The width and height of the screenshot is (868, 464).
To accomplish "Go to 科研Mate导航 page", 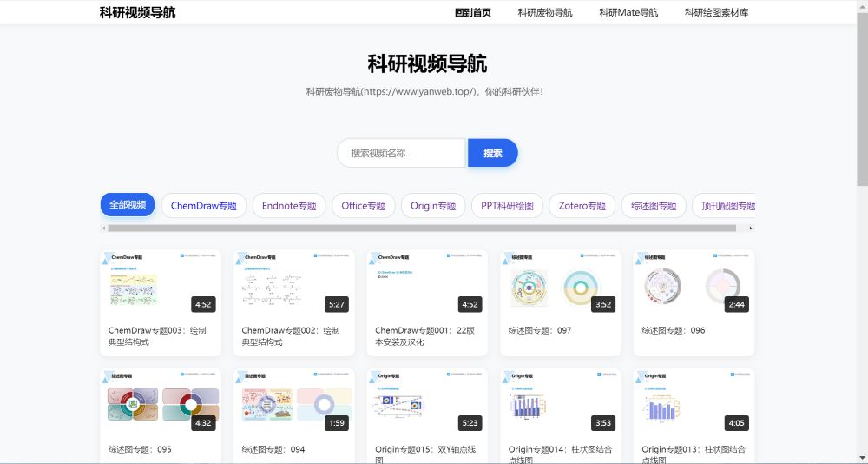I will point(628,12).
